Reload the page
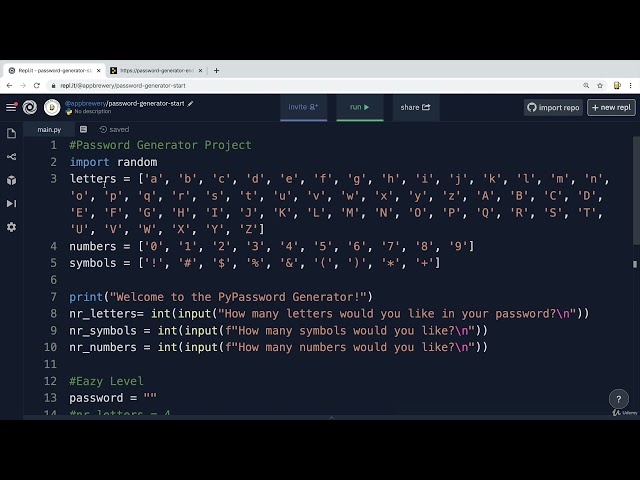The image size is (640, 480). [37, 86]
